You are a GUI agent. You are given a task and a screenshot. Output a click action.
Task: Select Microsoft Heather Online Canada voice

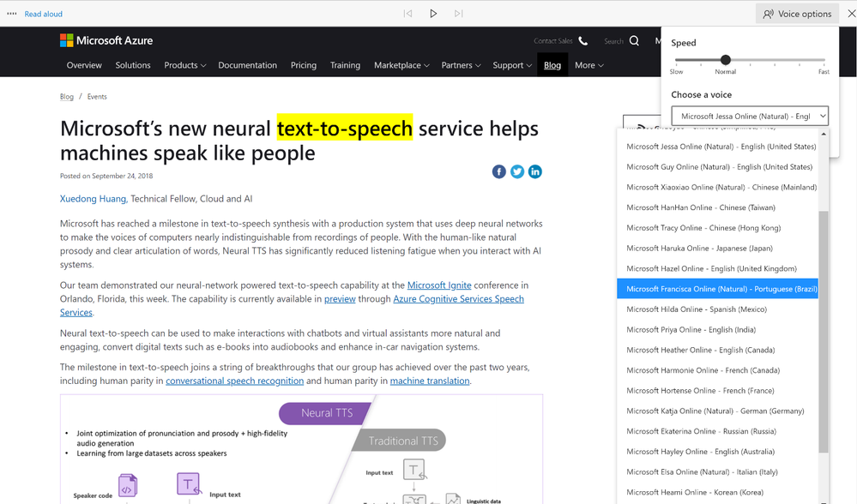[718, 350]
